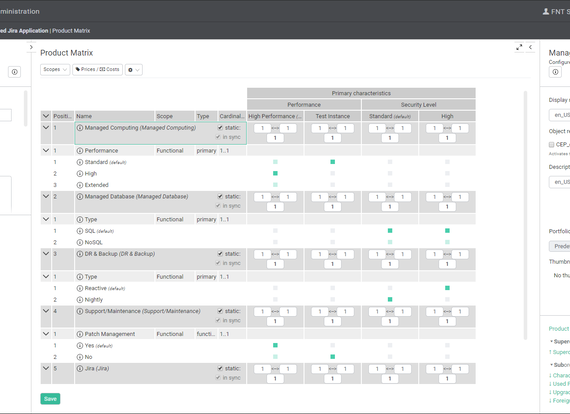Open info for Managed Database row
570x414 pixels.
pos(80,196)
